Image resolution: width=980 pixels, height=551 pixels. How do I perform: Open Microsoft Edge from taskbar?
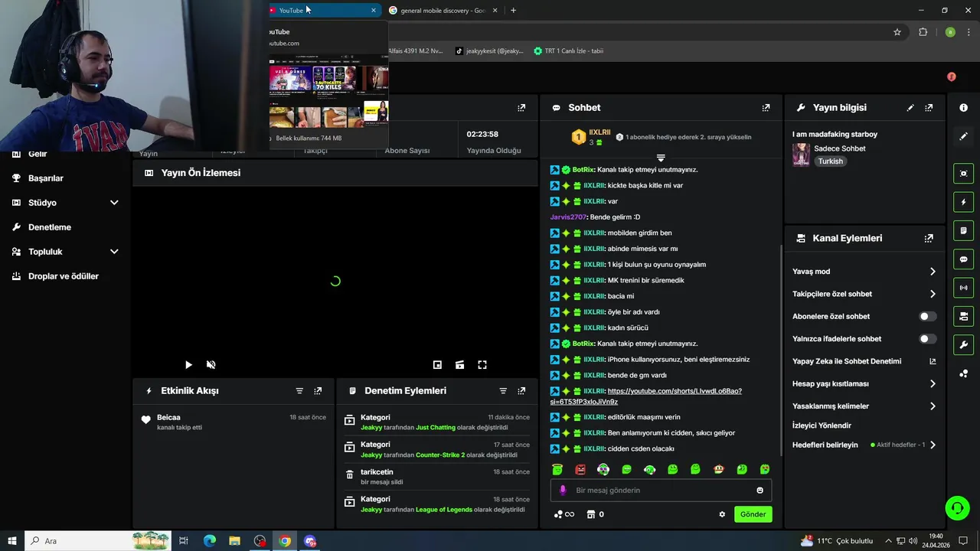pos(209,541)
